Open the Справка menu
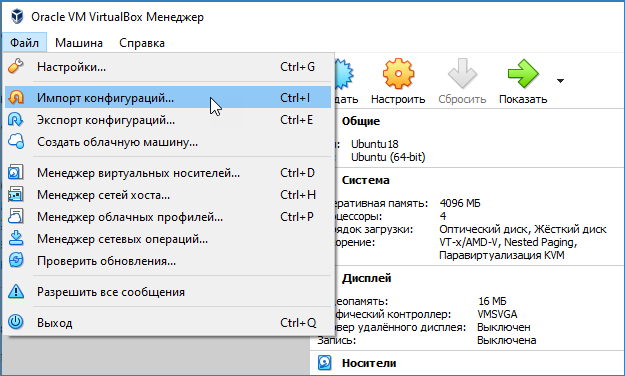Screen dimensions: 625x376 click(x=142, y=43)
